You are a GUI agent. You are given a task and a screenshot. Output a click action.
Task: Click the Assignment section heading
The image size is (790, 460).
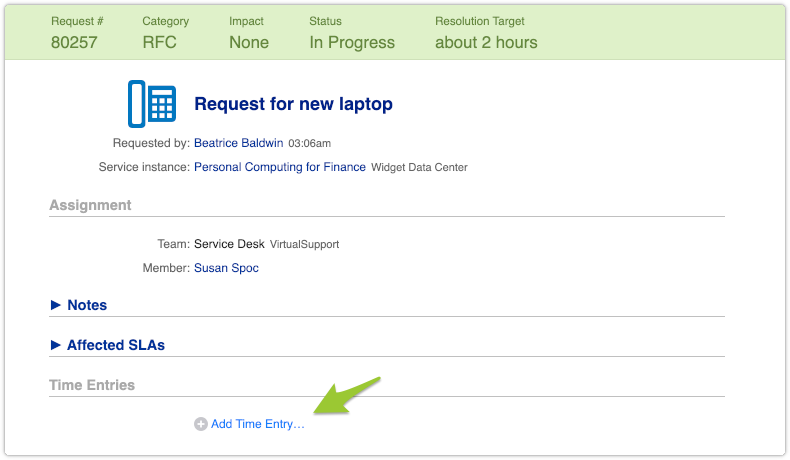[x=90, y=205]
